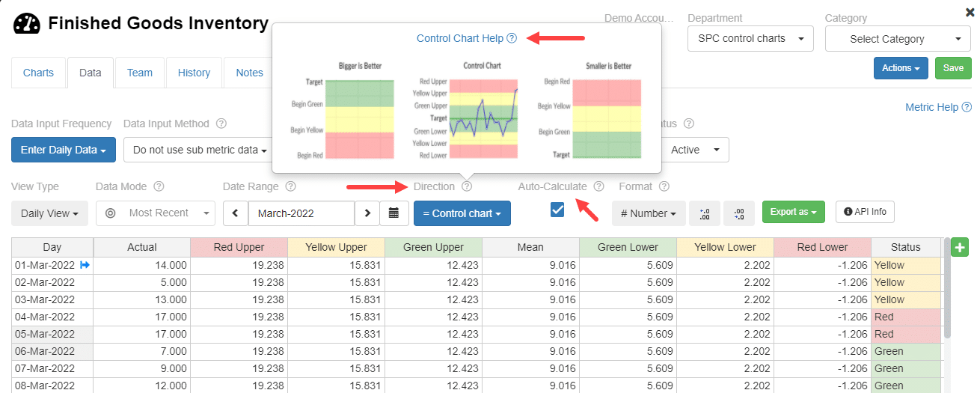The width and height of the screenshot is (980, 393).
Task: Click the help icon beside Auto-Calculate
Action: point(598,186)
